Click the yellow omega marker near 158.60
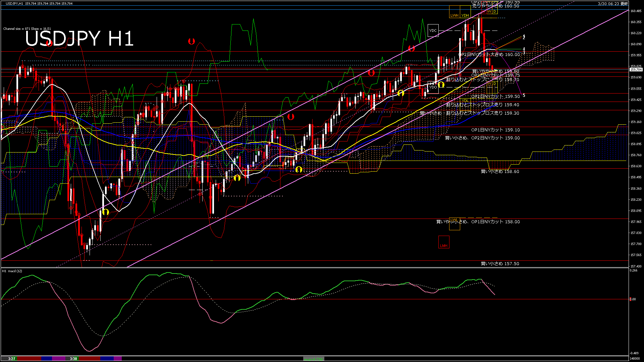The height and width of the screenshot is (362, 644). click(300, 169)
